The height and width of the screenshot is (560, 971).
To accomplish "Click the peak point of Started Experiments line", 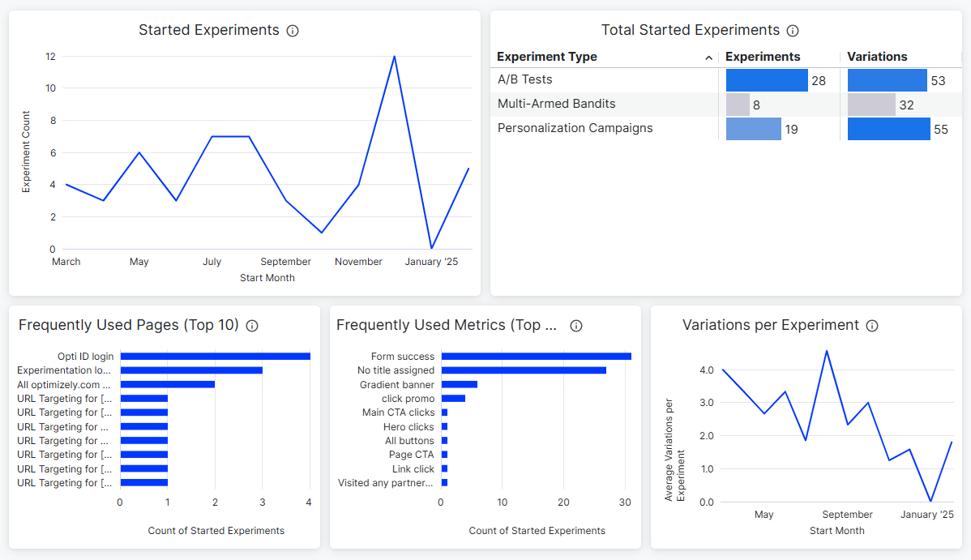I will tap(395, 57).
